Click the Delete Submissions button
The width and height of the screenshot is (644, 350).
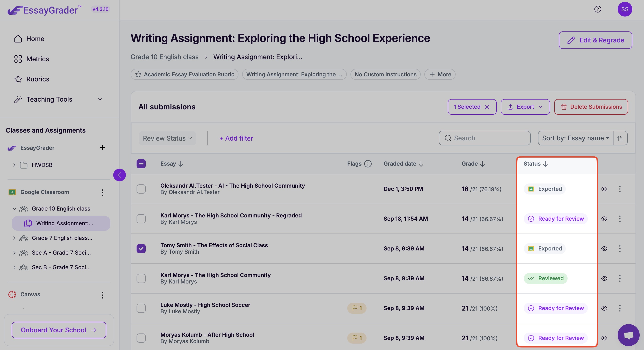click(591, 107)
